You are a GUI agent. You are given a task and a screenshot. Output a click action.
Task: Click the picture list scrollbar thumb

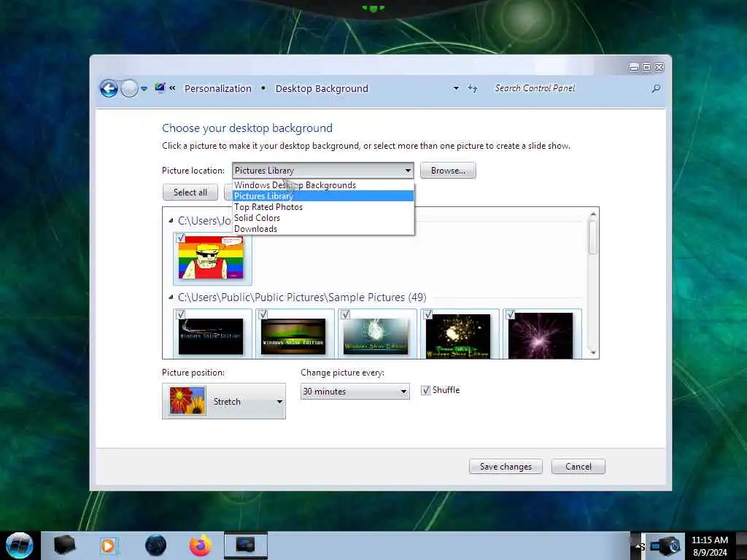point(592,237)
